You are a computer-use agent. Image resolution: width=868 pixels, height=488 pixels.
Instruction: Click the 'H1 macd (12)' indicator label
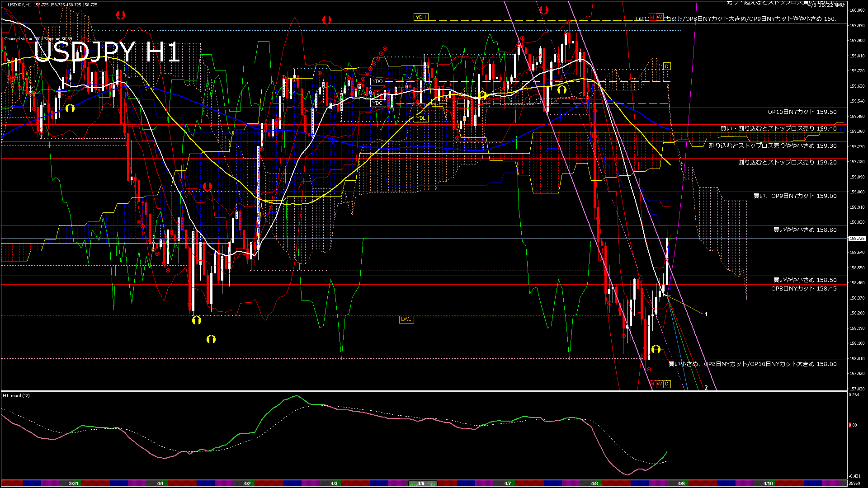click(17, 396)
